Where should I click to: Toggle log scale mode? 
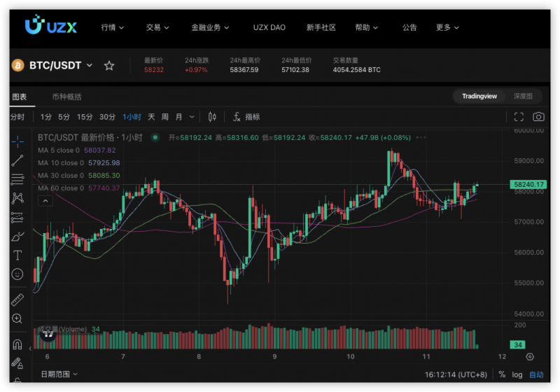[x=517, y=374]
